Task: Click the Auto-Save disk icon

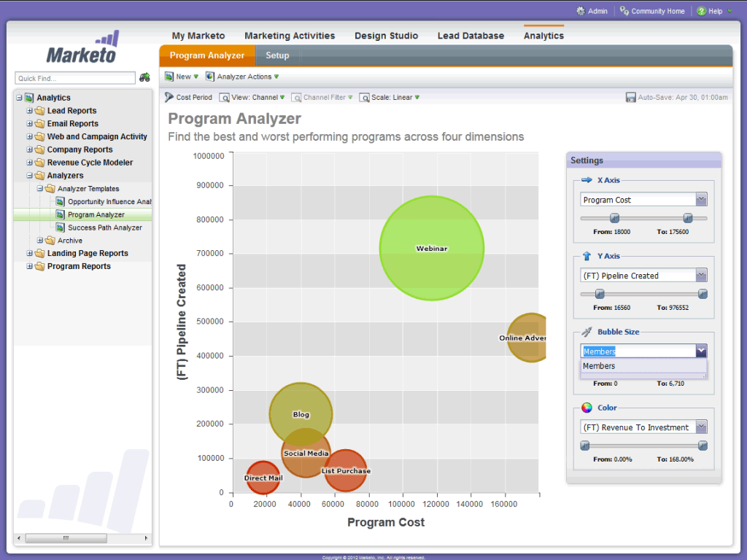Action: pos(630,97)
